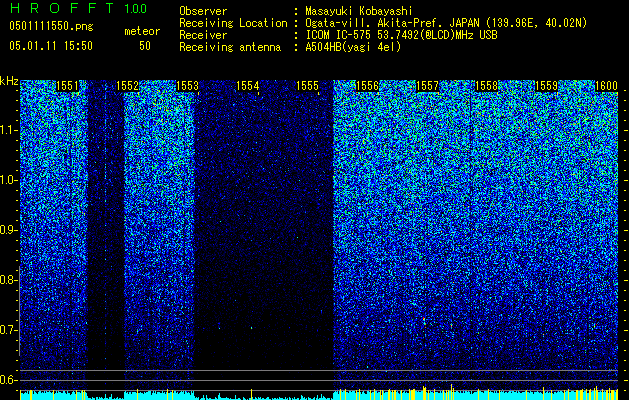Image resolution: width=629 pixels, height=400 pixels.
Task: Click the 0.6 kHz frequency axis label
Action: pos(9,380)
